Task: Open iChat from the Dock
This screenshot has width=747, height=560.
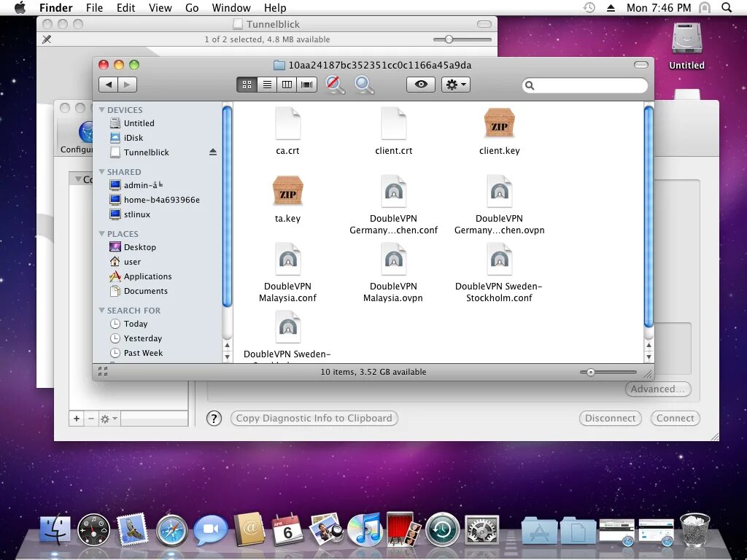Action: [x=210, y=529]
